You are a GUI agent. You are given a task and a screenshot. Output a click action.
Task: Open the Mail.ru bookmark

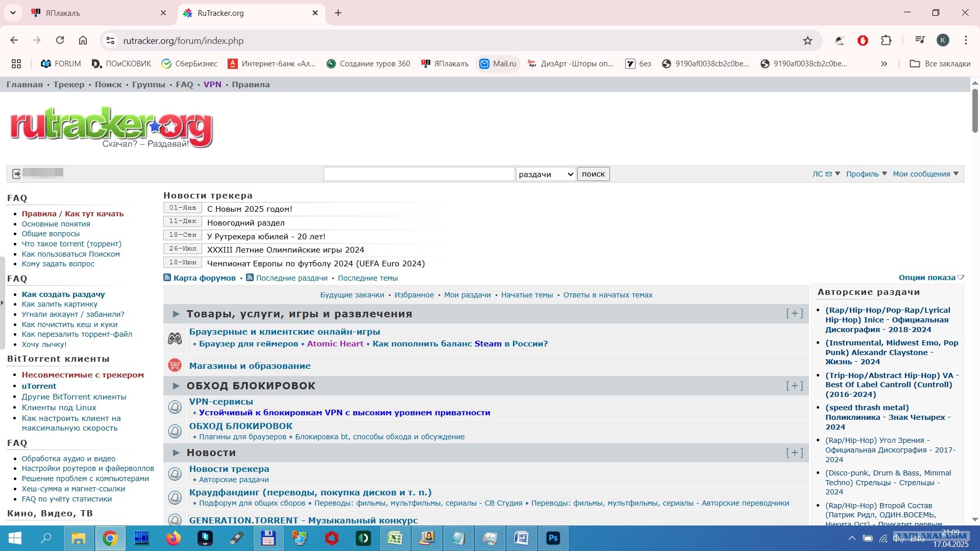498,64
